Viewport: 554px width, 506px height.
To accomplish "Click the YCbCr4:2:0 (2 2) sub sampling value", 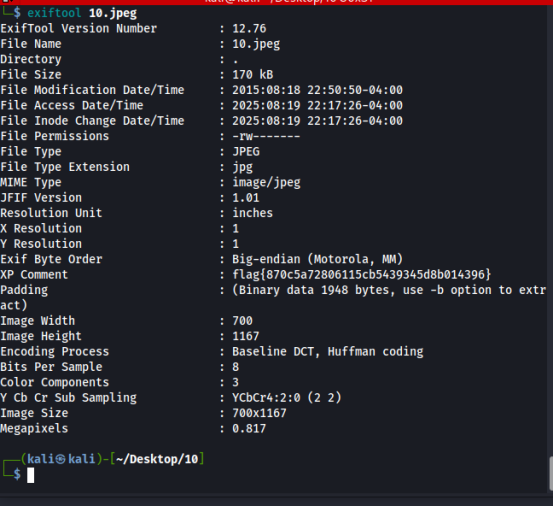I will pyautogui.click(x=287, y=398).
